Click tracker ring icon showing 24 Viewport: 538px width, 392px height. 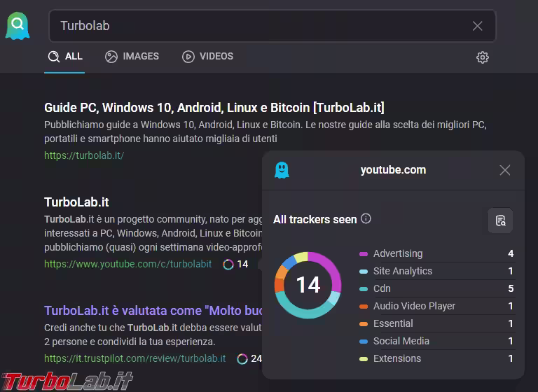pos(242,359)
